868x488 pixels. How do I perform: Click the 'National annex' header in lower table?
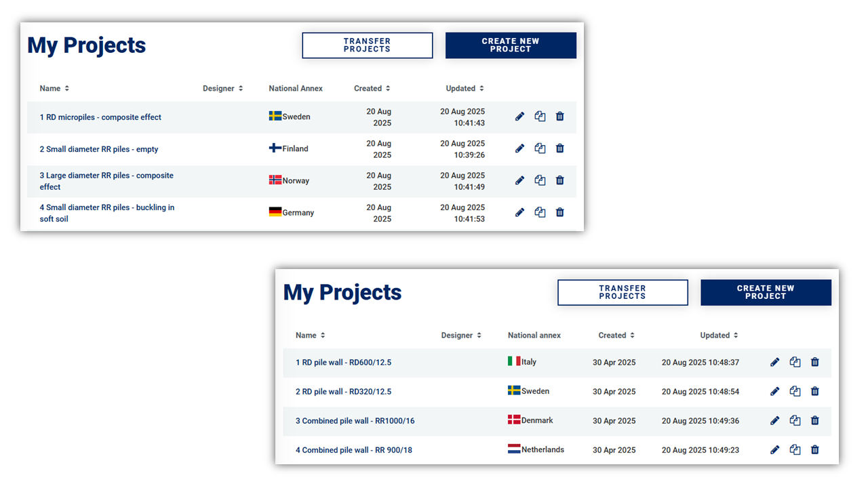[x=534, y=335]
